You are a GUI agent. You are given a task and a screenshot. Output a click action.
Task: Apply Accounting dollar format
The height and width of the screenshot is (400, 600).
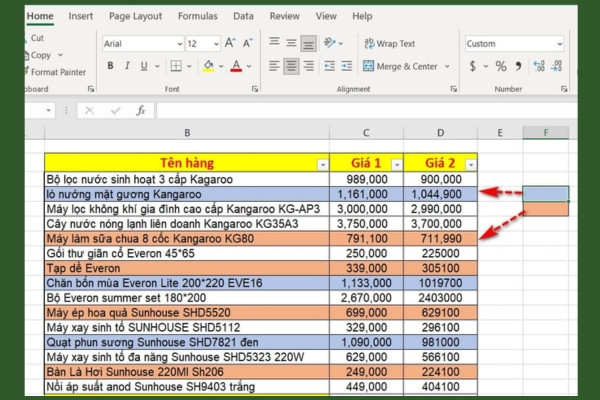(x=473, y=66)
